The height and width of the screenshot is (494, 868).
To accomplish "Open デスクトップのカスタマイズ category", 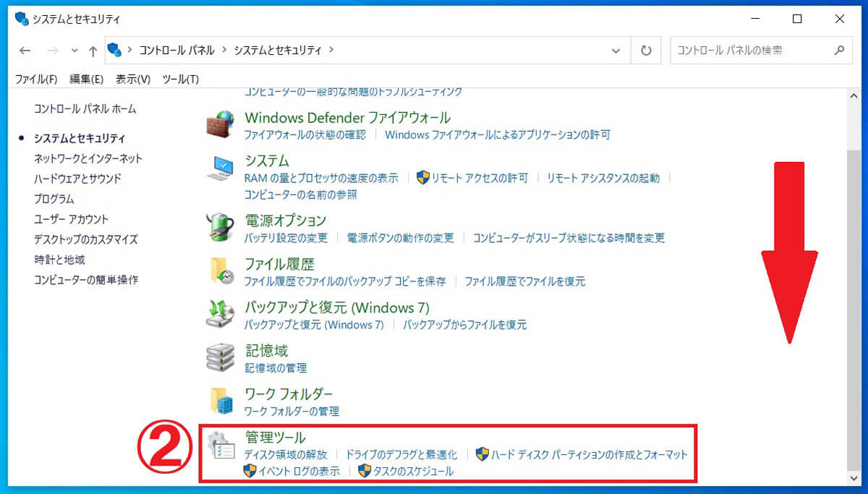I will click(85, 239).
